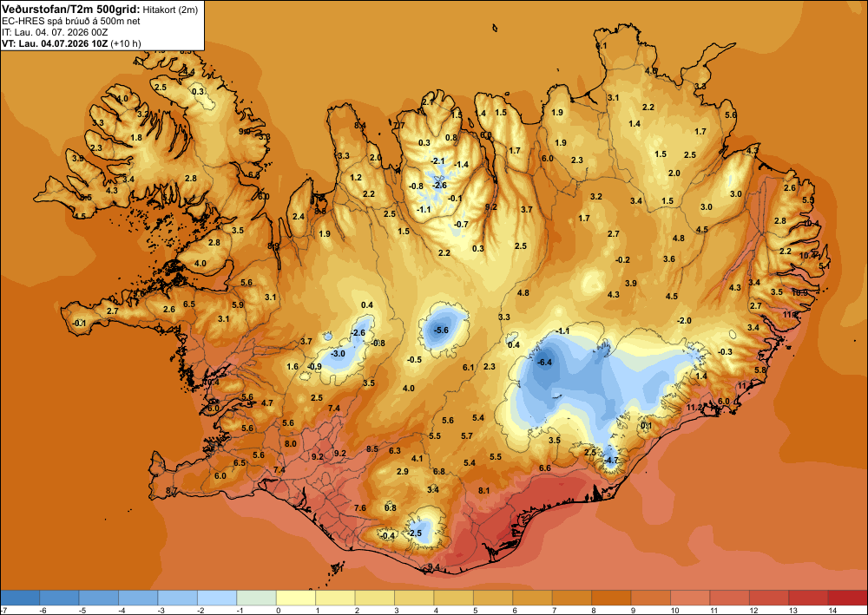Image resolution: width=868 pixels, height=615 pixels.
Task: Click the -2.6 label in northern Tröllaskagi mountains
Action: [x=439, y=186]
